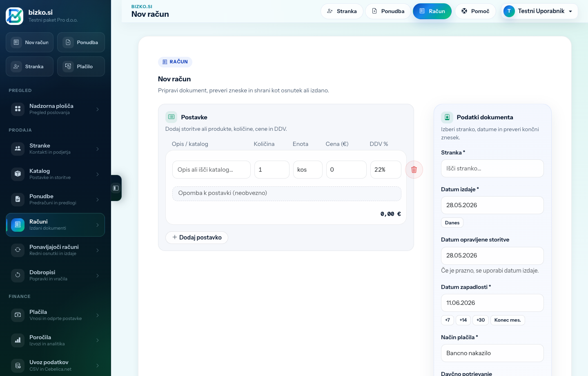Click the Dobropisi undo icon

[18, 275]
